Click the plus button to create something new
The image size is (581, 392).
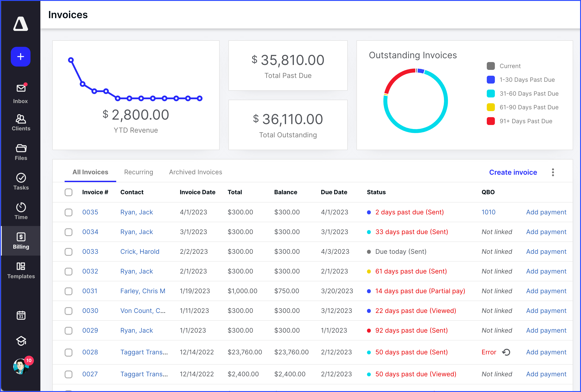tap(20, 56)
